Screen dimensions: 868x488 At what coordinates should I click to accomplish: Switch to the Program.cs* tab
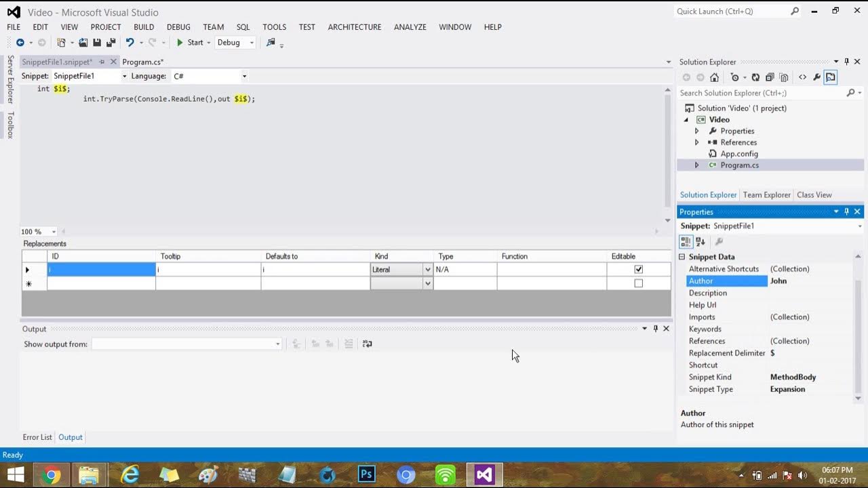[143, 62]
